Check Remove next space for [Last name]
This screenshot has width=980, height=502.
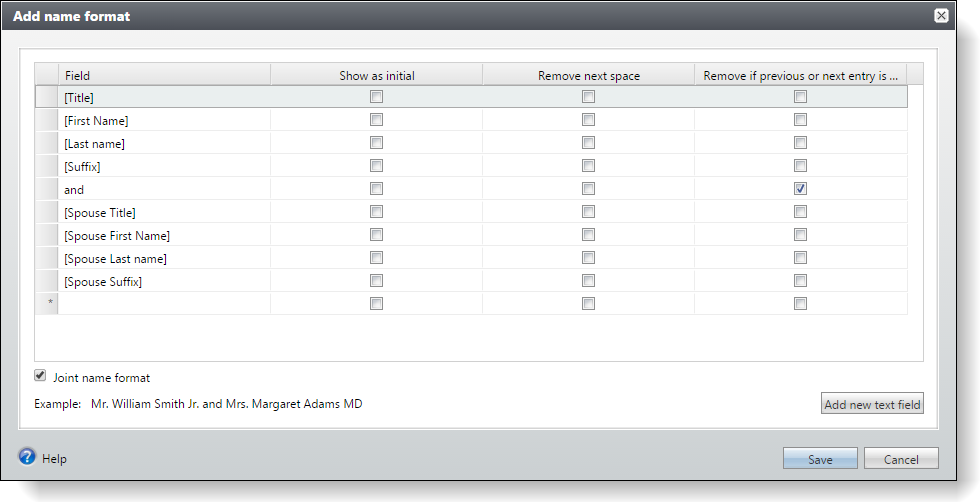(x=588, y=143)
